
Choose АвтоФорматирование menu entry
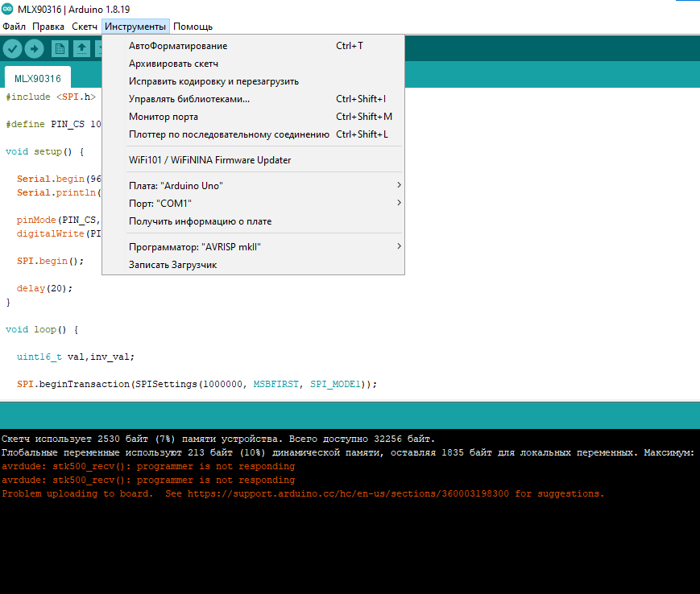click(253, 46)
